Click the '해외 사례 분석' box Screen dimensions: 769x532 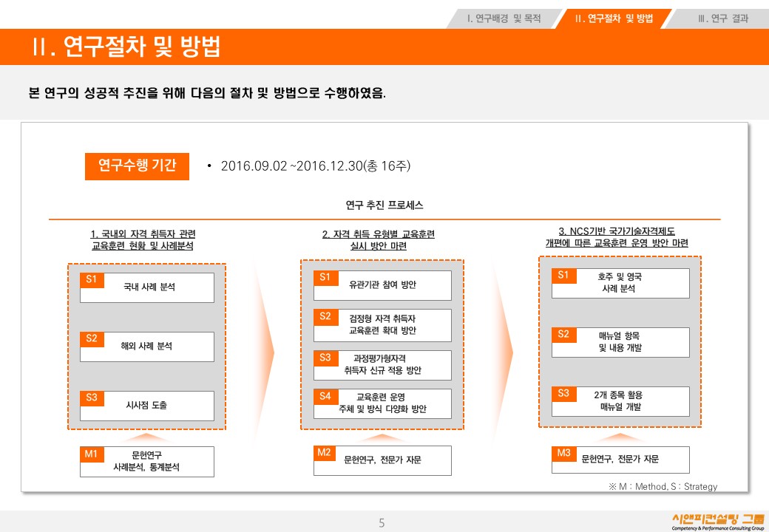pyautogui.click(x=147, y=347)
